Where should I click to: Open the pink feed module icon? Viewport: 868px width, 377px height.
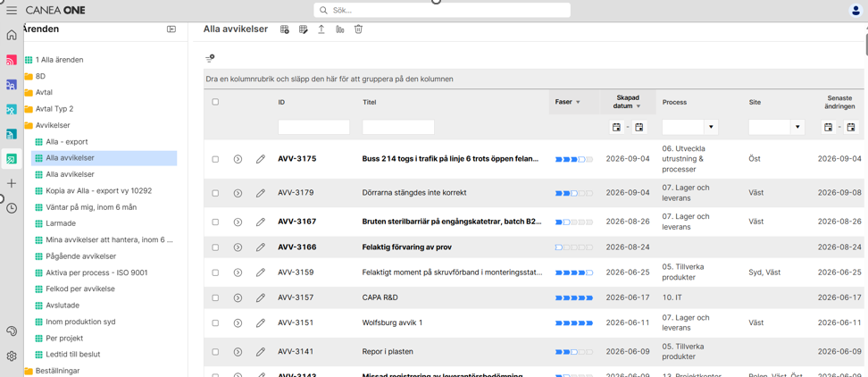click(x=12, y=60)
